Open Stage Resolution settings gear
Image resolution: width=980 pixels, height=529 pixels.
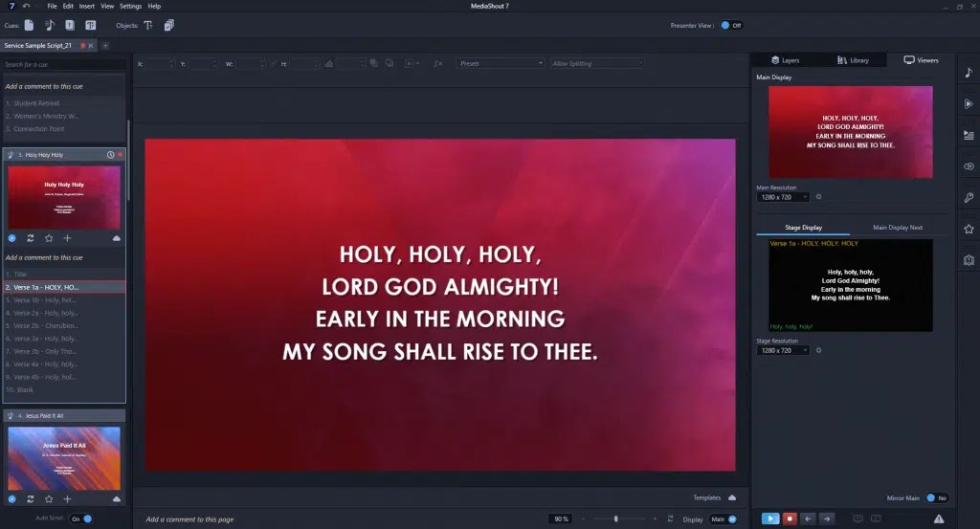click(819, 350)
